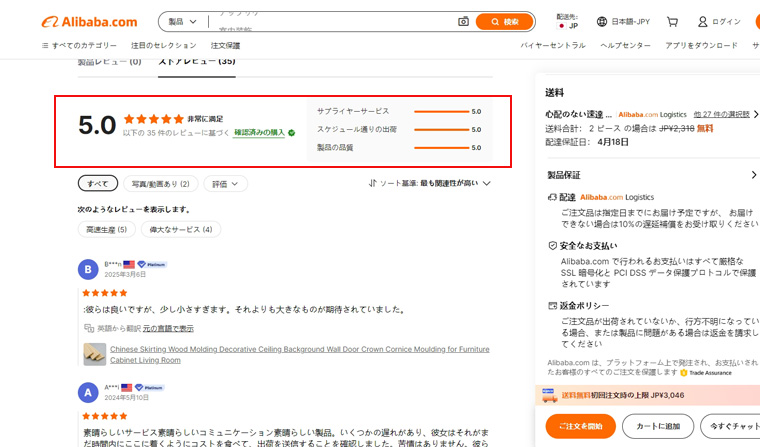Viewport: 760px width, 447px height.
Task: Click the 返金ポリシー icon
Action: click(552, 305)
